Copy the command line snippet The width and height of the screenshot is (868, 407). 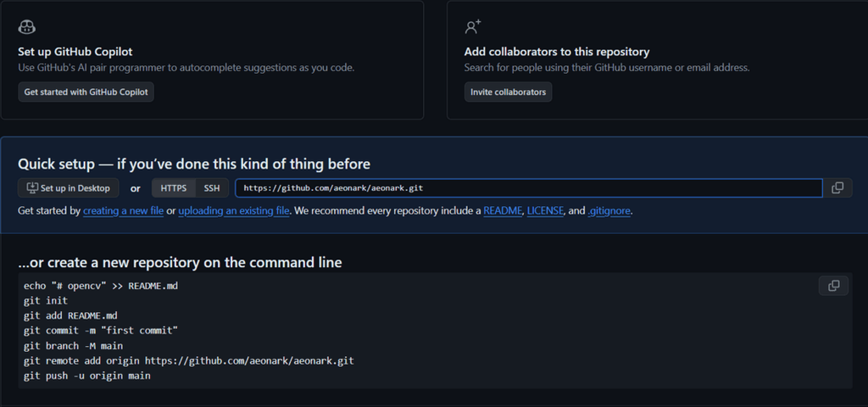[833, 286]
